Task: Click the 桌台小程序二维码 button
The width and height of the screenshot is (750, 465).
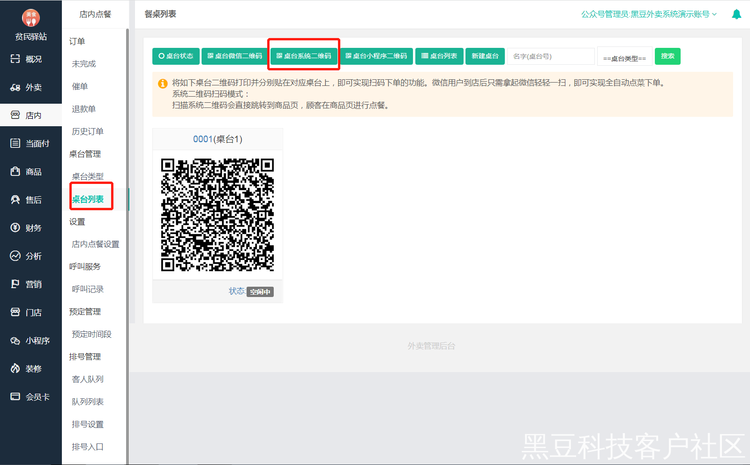Action: [x=376, y=56]
